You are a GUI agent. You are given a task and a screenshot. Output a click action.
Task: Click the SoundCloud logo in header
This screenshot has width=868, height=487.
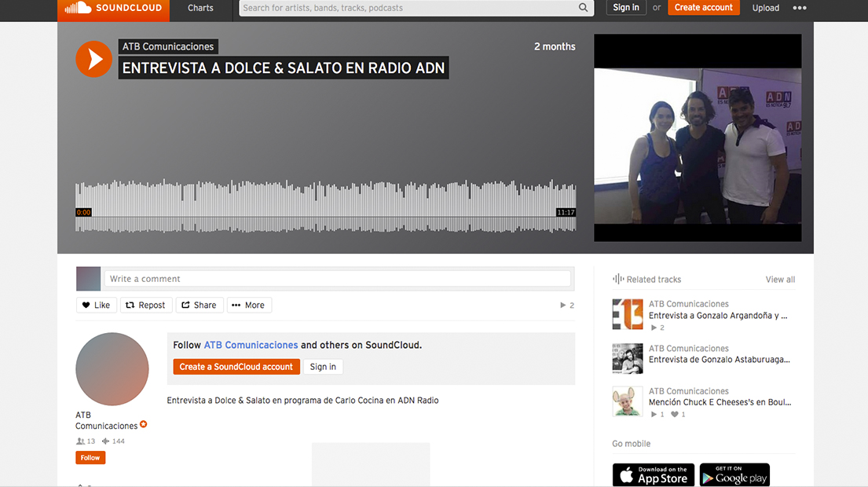pos(114,9)
